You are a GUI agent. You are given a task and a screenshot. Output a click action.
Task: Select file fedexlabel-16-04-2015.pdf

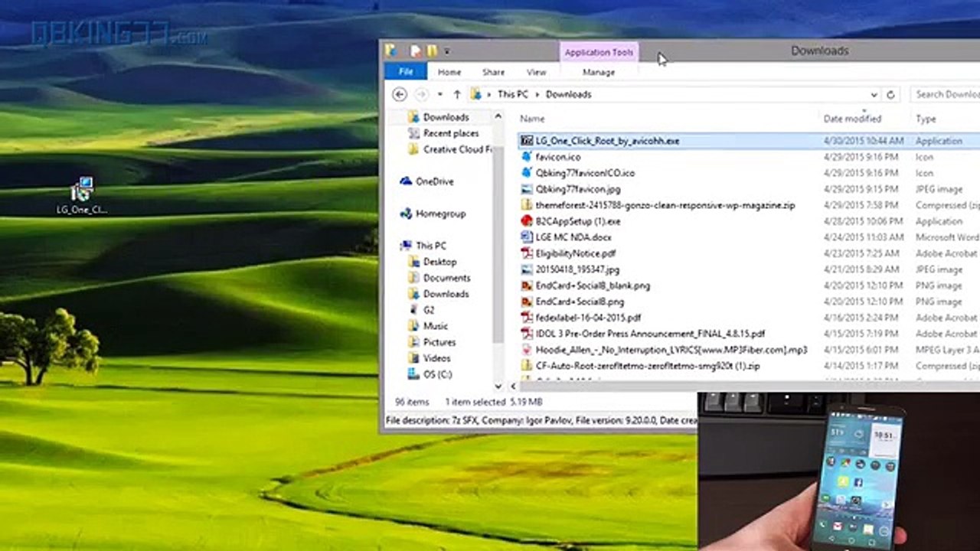coord(588,318)
